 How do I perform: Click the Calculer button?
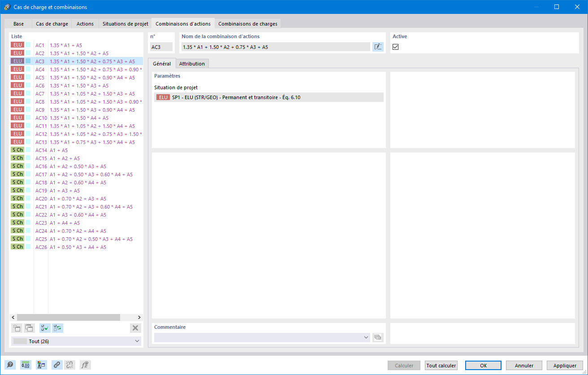(x=404, y=366)
